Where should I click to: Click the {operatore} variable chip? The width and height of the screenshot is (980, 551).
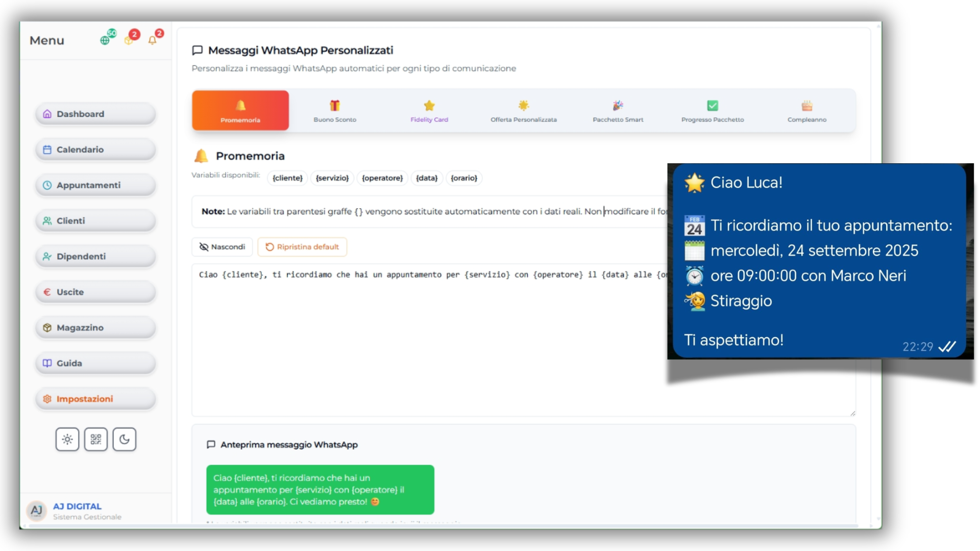coord(382,178)
